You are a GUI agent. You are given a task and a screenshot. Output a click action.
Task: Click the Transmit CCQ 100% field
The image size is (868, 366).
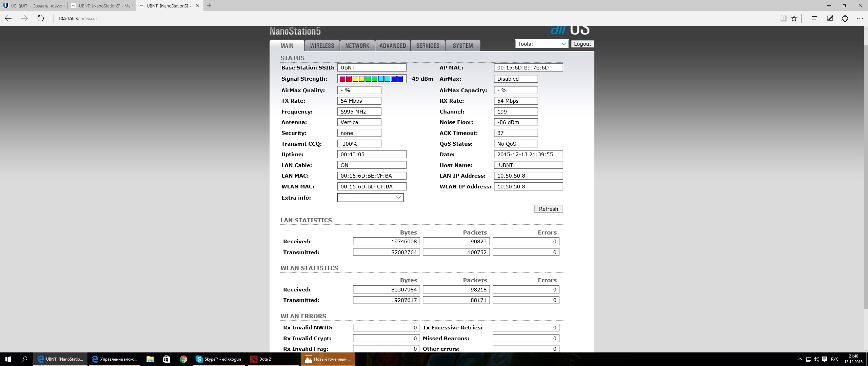pyautogui.click(x=359, y=144)
